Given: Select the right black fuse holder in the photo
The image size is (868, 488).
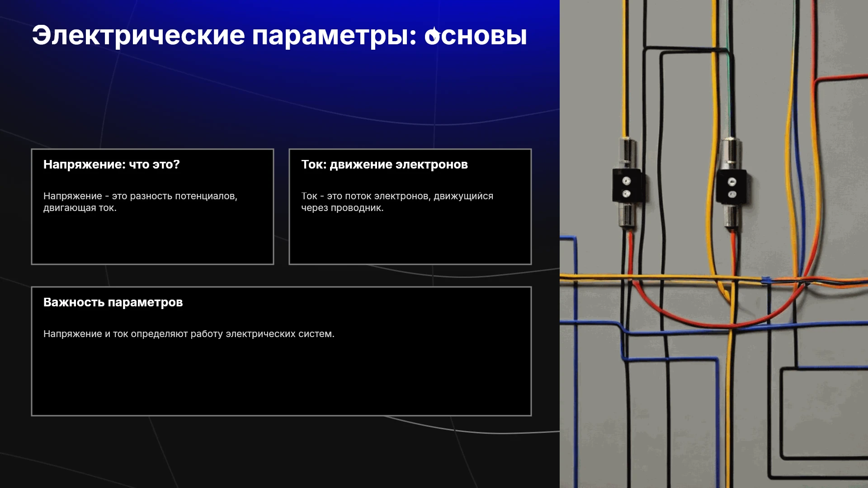Looking at the screenshot, I should pyautogui.click(x=731, y=186).
